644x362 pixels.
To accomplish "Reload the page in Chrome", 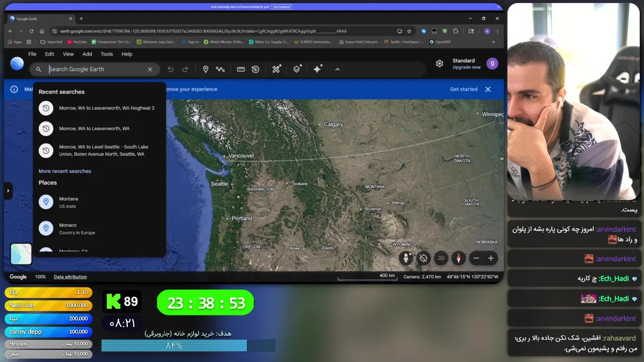I will 31,31.
